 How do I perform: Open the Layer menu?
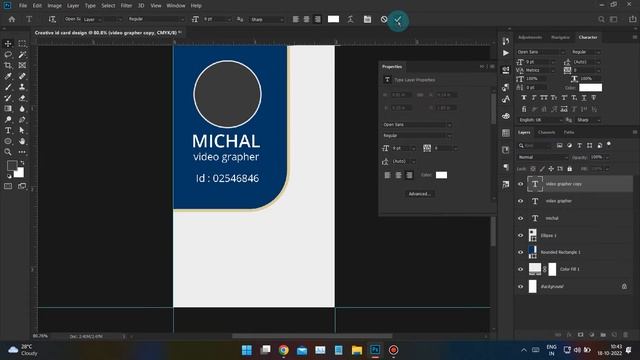[x=73, y=6]
